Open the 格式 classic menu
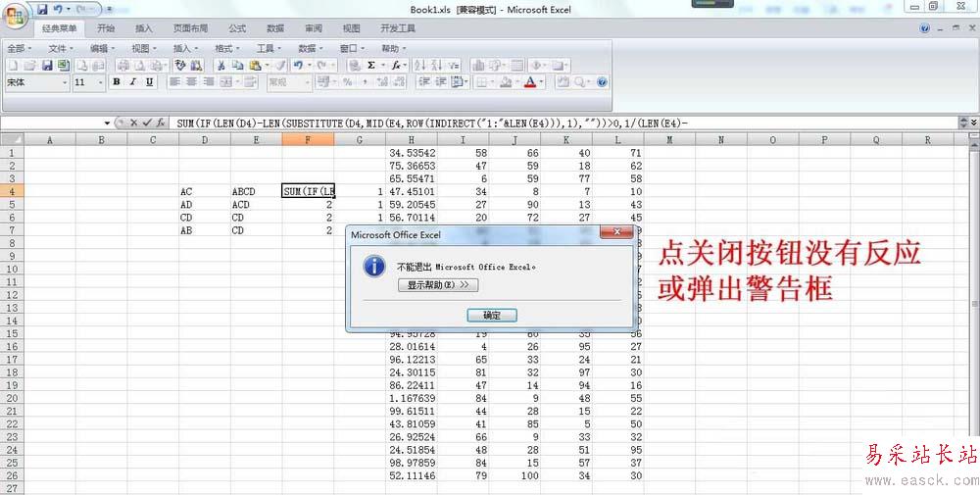 pyautogui.click(x=227, y=48)
